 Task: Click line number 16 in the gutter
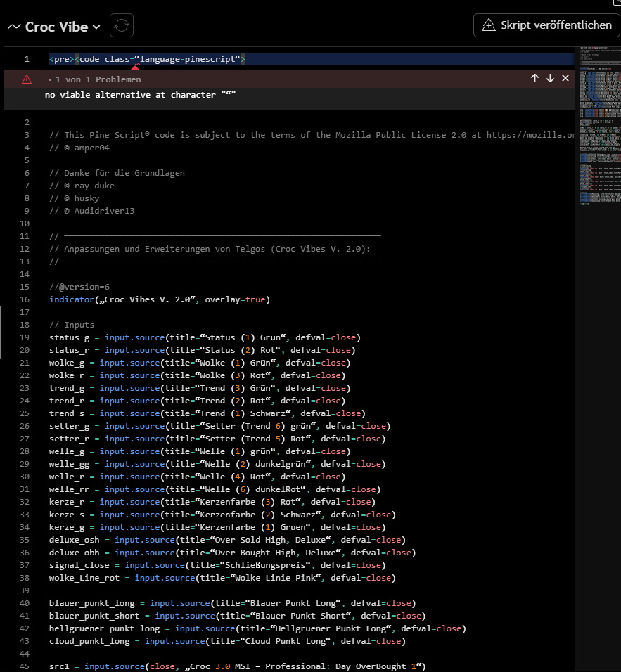tap(26, 299)
